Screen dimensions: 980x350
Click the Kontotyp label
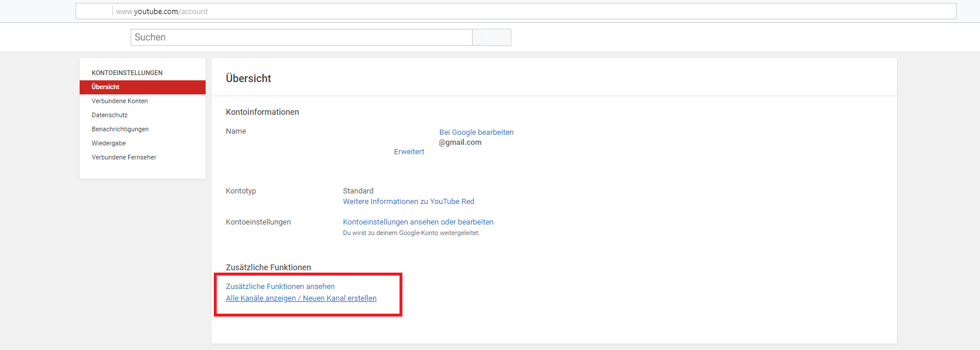[x=241, y=191]
